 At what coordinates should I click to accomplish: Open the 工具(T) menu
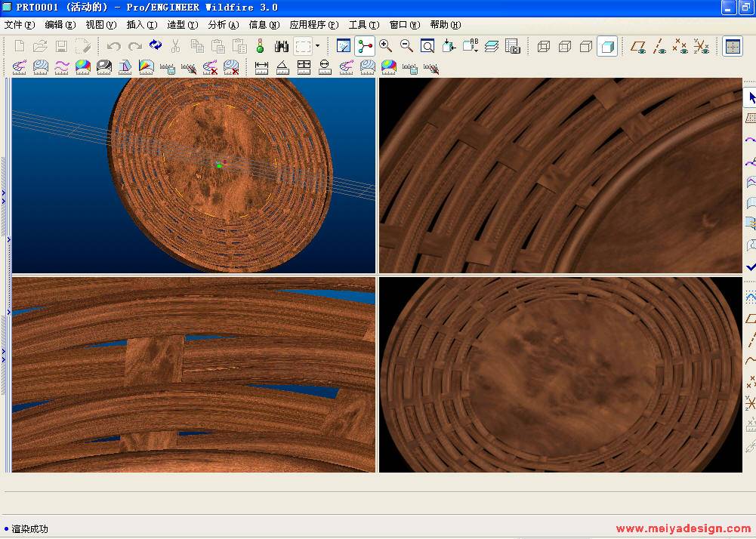pyautogui.click(x=363, y=25)
